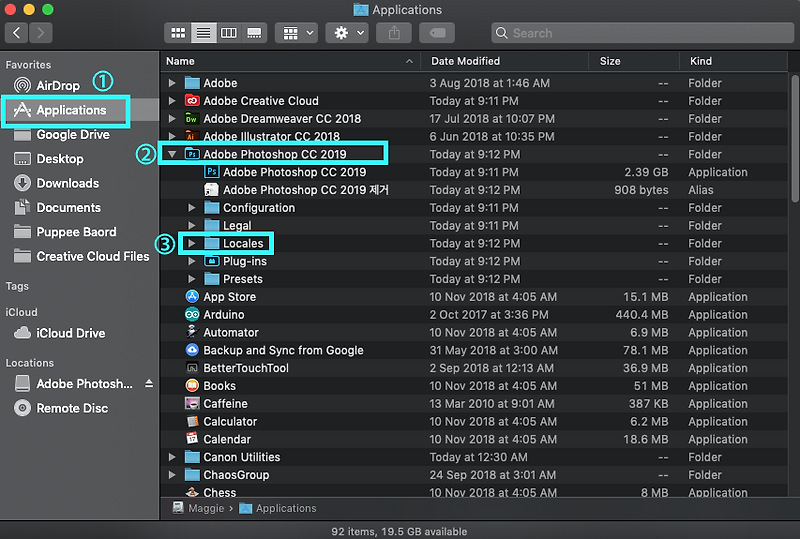Screen dimensions: 800x539
Task: Select the Chess app icon
Action: tap(192, 492)
